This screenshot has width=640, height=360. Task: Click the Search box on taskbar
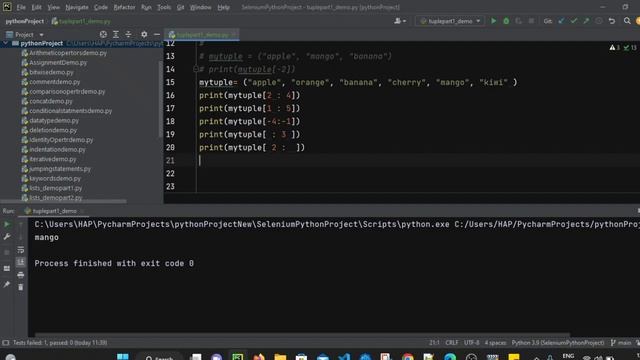pos(160,357)
